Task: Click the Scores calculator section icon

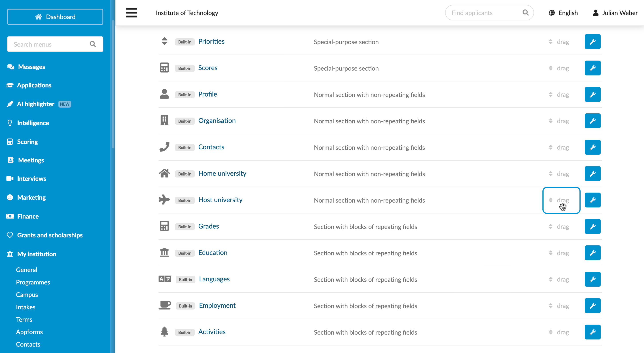Action: pos(164,67)
